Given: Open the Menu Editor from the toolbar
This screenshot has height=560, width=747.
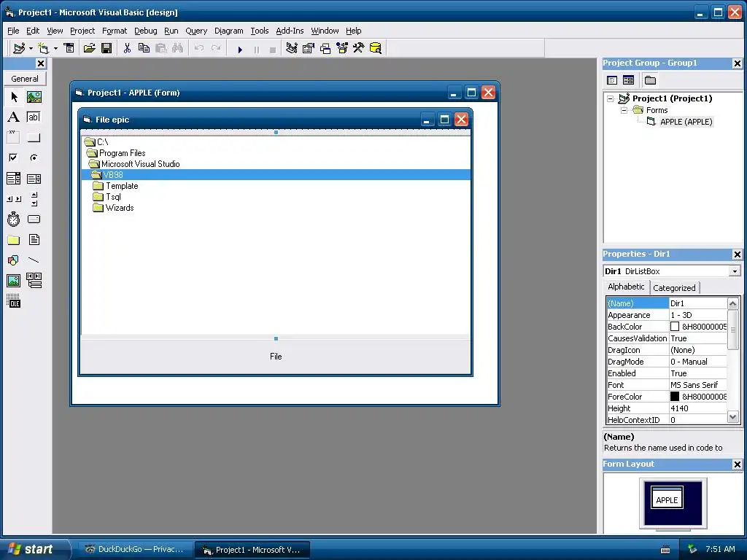Looking at the screenshot, I should [69, 48].
